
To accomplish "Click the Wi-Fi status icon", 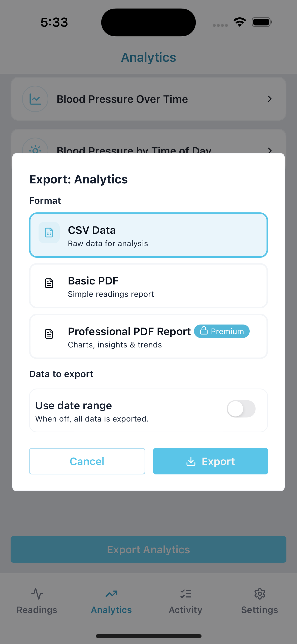I will (x=240, y=22).
